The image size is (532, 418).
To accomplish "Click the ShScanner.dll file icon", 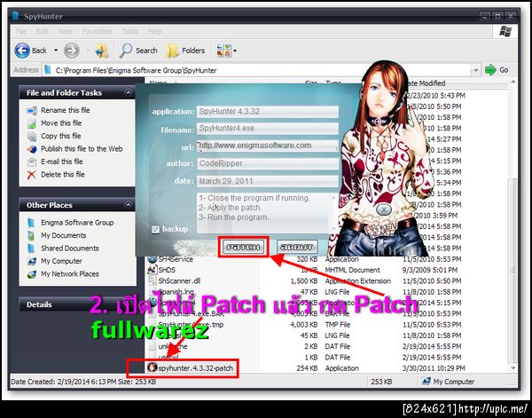I will (153, 281).
